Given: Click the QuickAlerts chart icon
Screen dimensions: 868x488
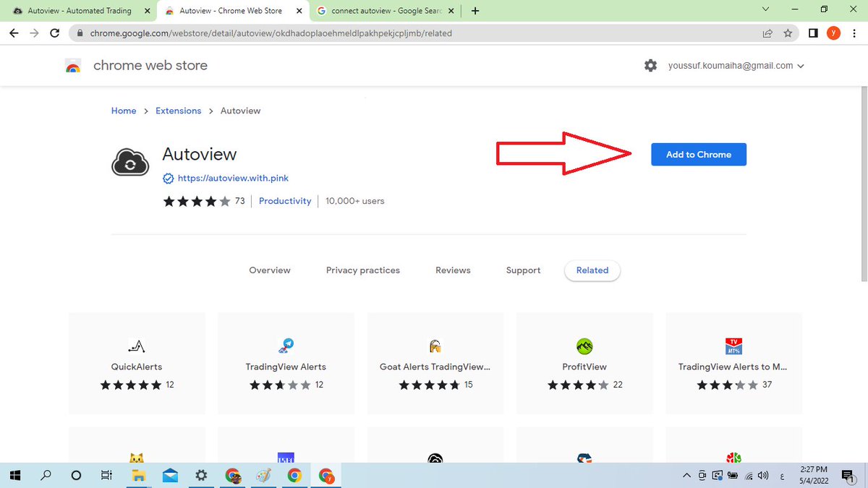Looking at the screenshot, I should [137, 346].
